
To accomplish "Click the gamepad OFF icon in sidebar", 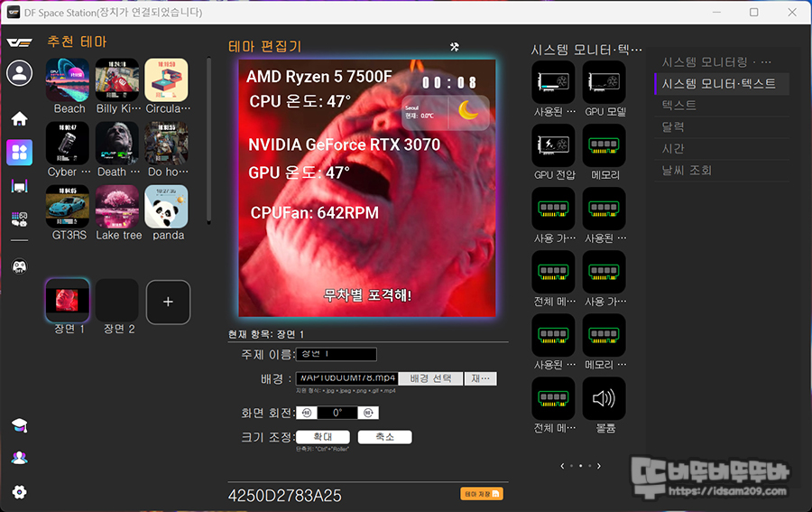I will 19,265.
